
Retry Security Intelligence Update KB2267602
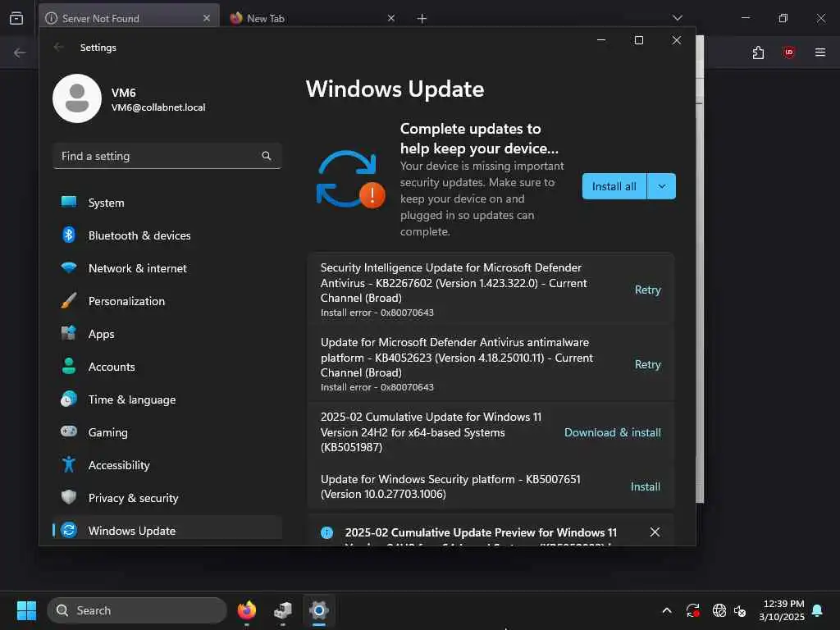[x=648, y=290]
